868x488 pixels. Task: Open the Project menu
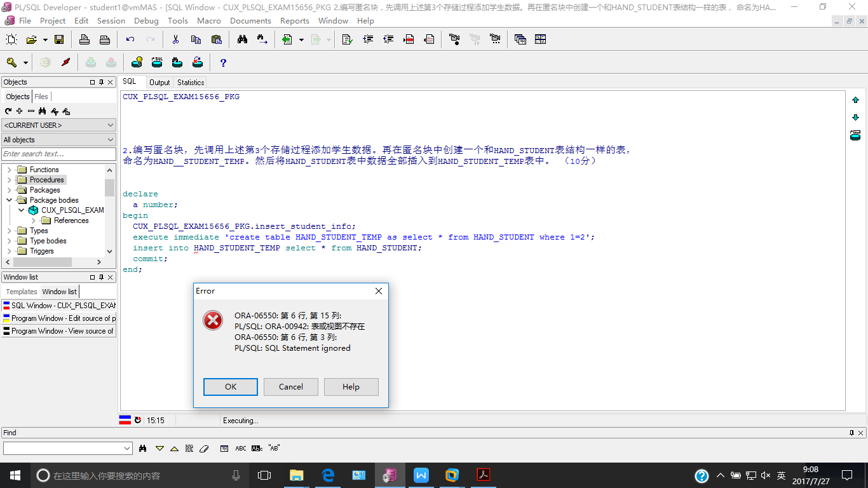53,20
